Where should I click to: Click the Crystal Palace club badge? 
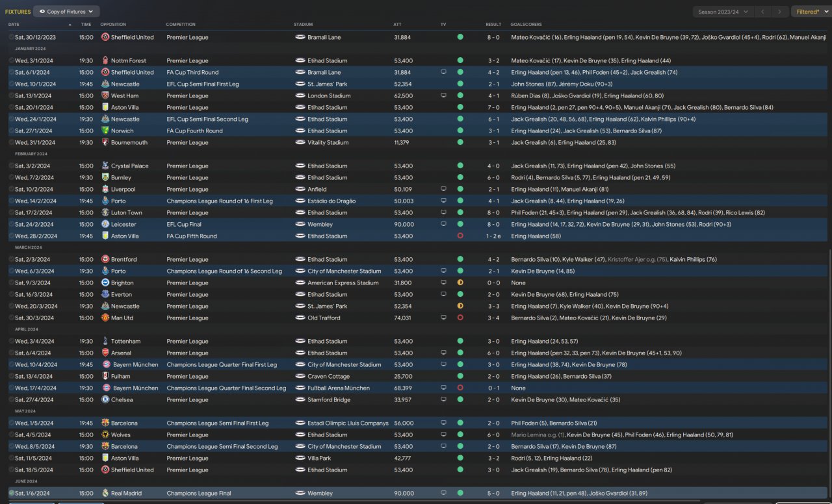click(x=105, y=166)
